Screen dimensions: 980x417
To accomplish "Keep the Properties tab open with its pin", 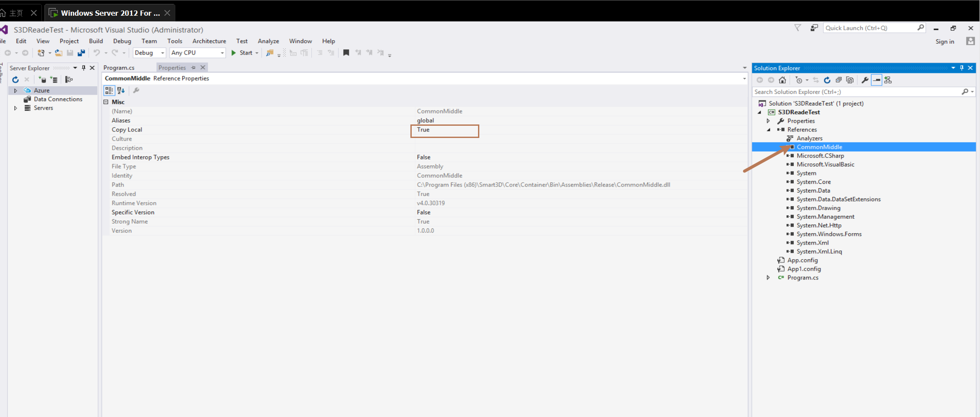I will pyautogui.click(x=193, y=68).
